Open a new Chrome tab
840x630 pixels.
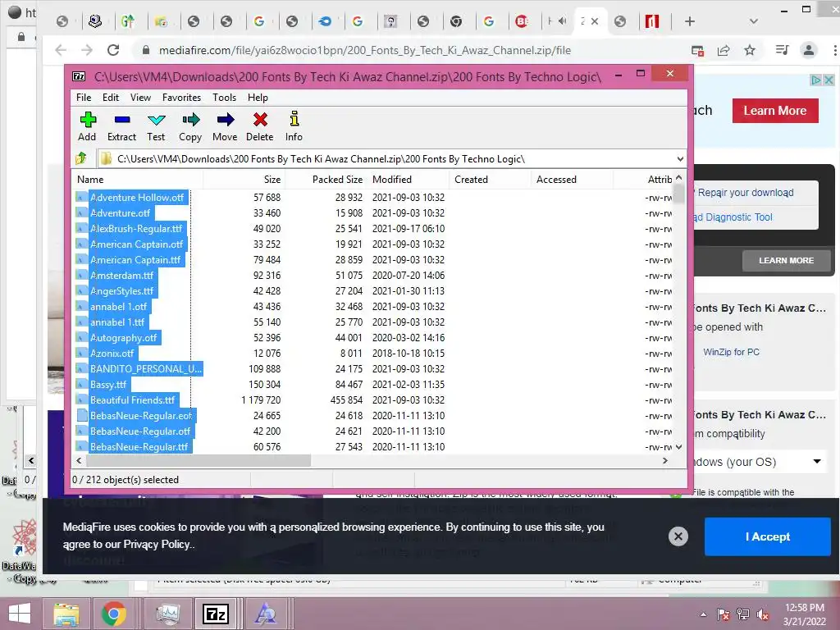click(689, 21)
